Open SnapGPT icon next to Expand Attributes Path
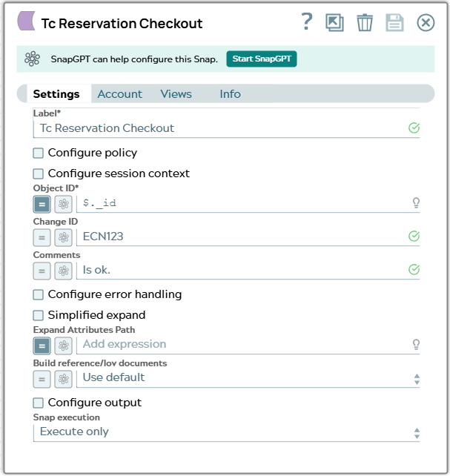 pos(64,346)
